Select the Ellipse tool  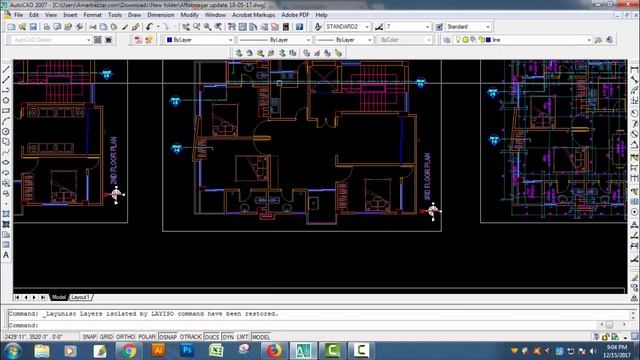click(6, 162)
